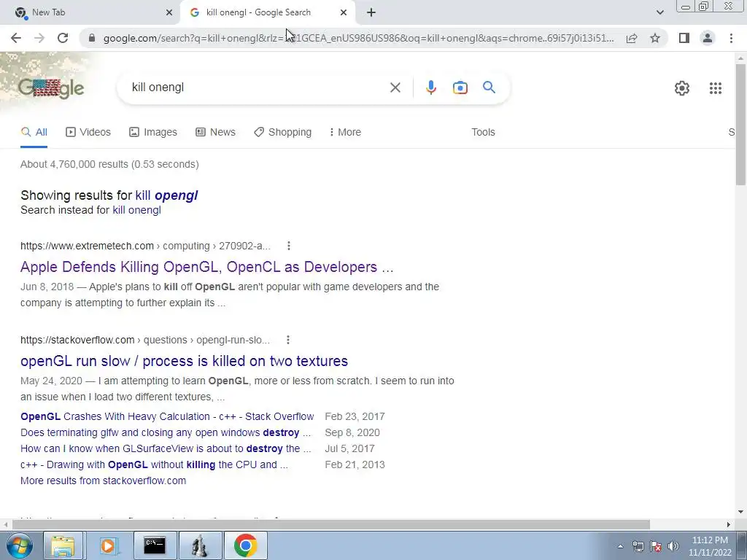Click the Chrome taskbar icon
The height and width of the screenshot is (560, 747).
point(245,545)
